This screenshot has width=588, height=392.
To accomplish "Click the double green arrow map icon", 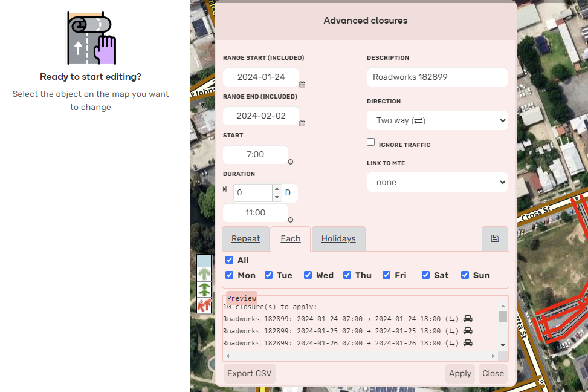I will (204, 289).
